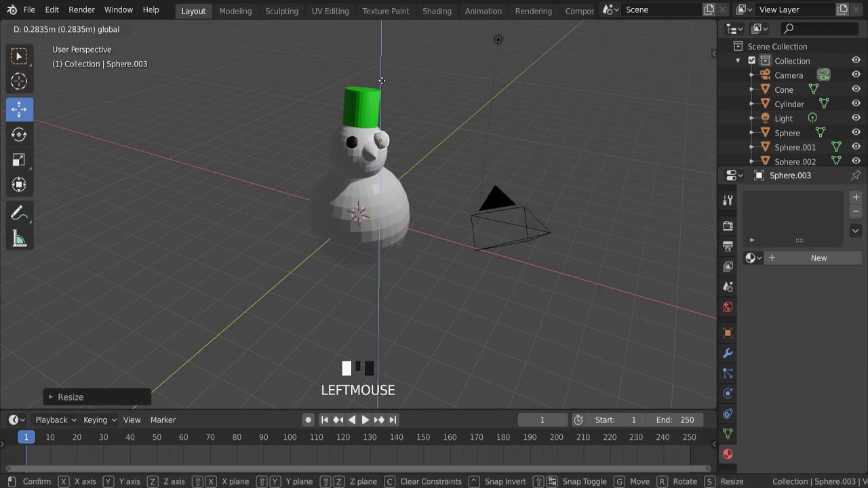
Task: Switch to the Shading workspace tab
Action: [437, 11]
